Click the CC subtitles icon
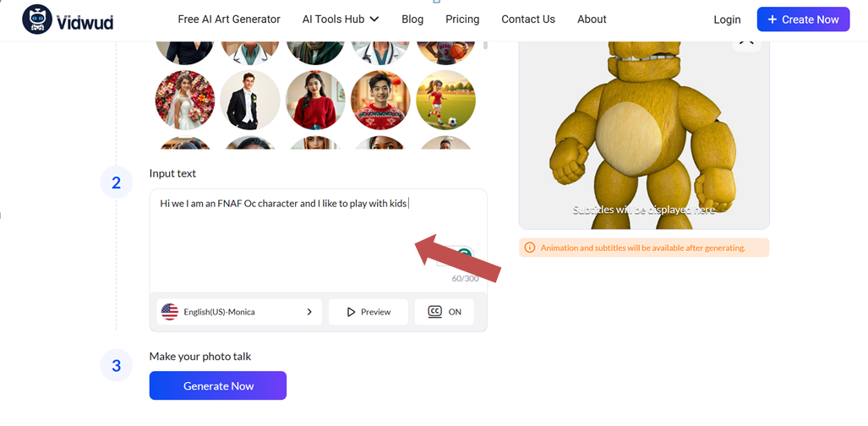The height and width of the screenshot is (426, 868). pos(435,311)
